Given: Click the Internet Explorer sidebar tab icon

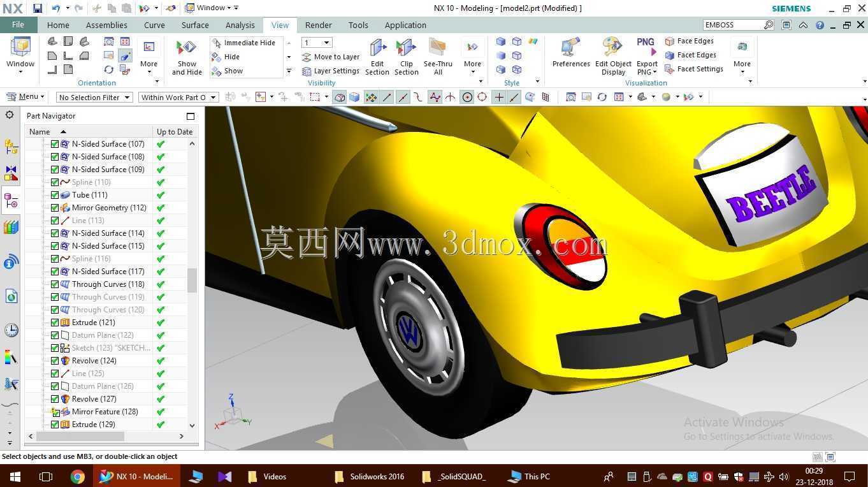Looking at the screenshot, I should 11,296.
